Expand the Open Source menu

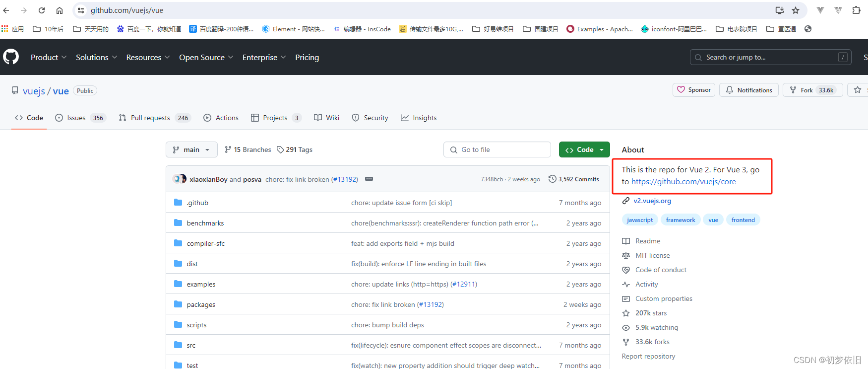coord(206,57)
